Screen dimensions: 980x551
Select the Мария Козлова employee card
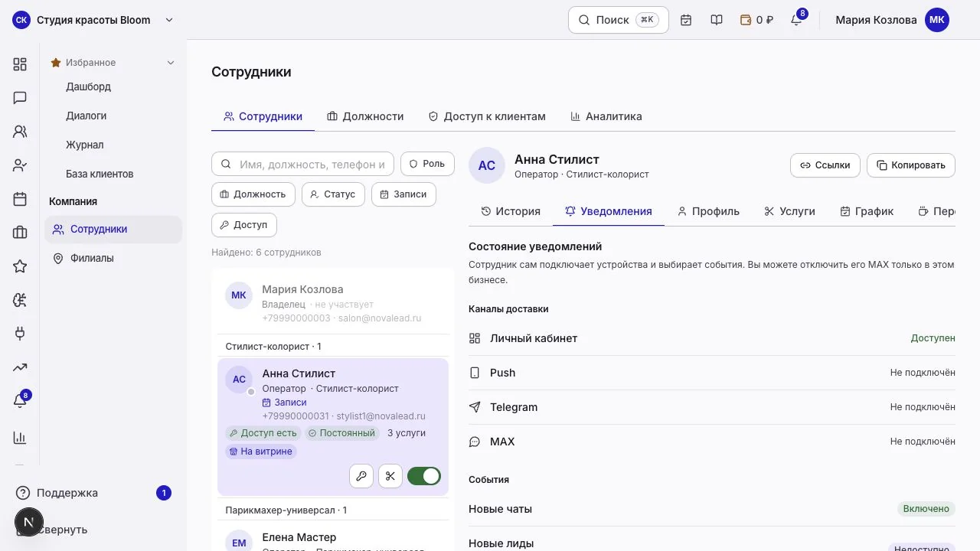(x=333, y=304)
